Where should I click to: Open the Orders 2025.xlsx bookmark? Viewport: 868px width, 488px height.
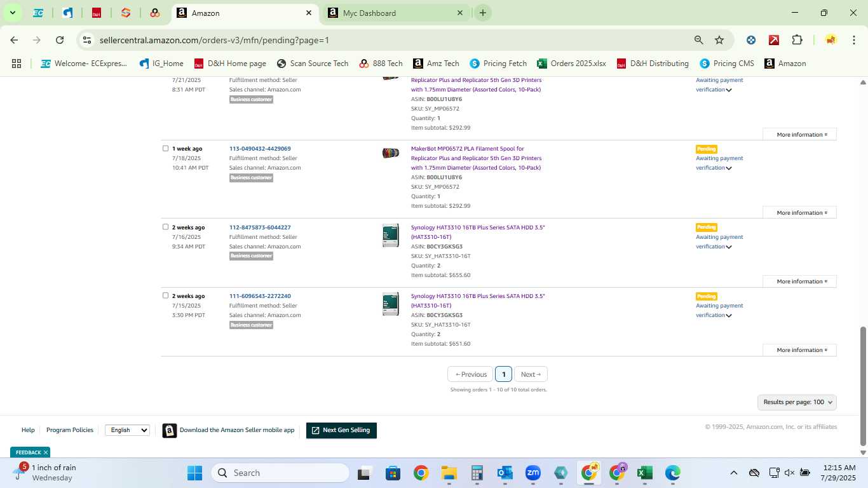click(571, 64)
